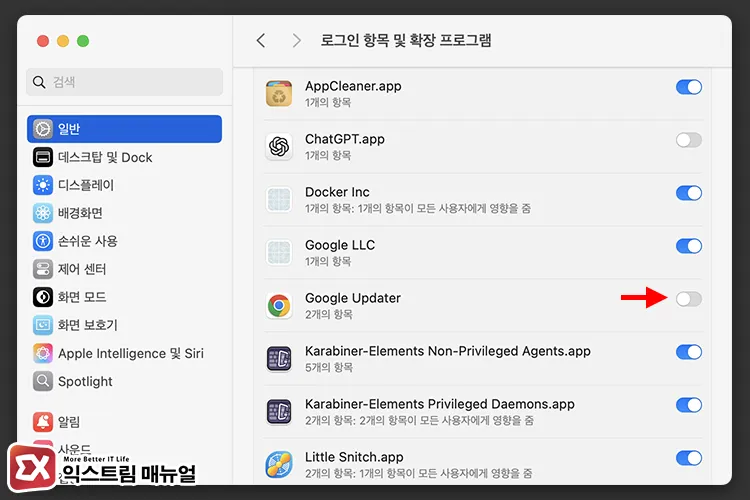
Task: Click the AppCleaner.app name text
Action: (353, 86)
